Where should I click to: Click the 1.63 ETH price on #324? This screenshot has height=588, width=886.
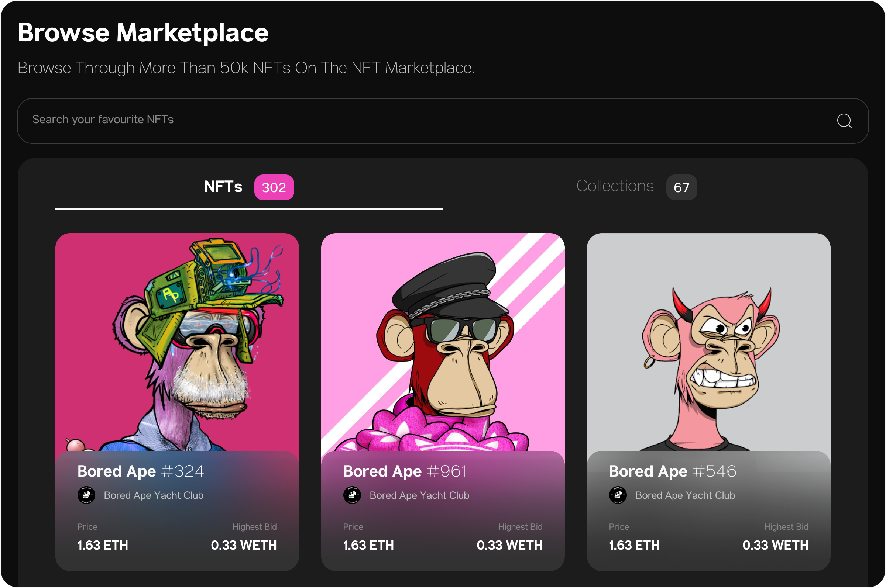[x=103, y=545]
